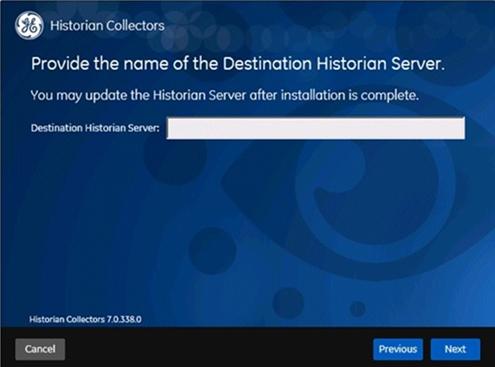The image size is (495, 367).
Task: Abort setup using the gray Cancel button
Action: point(40,349)
